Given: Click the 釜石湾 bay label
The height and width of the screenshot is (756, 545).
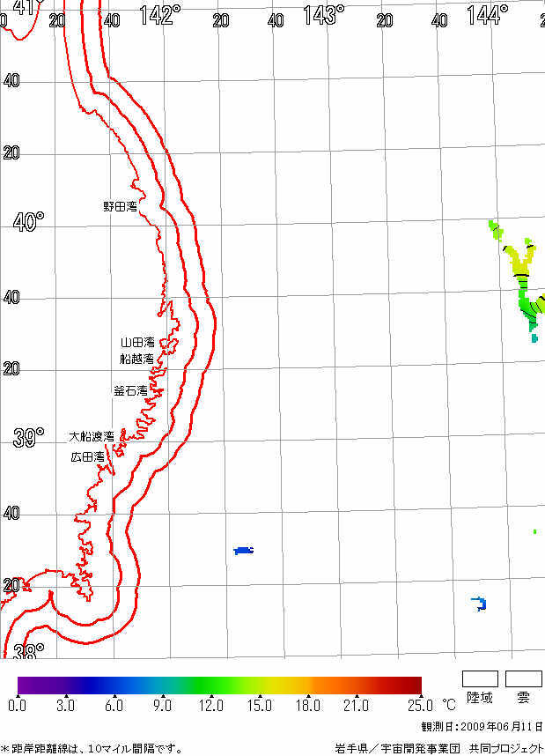Looking at the screenshot, I should pyautogui.click(x=130, y=390).
